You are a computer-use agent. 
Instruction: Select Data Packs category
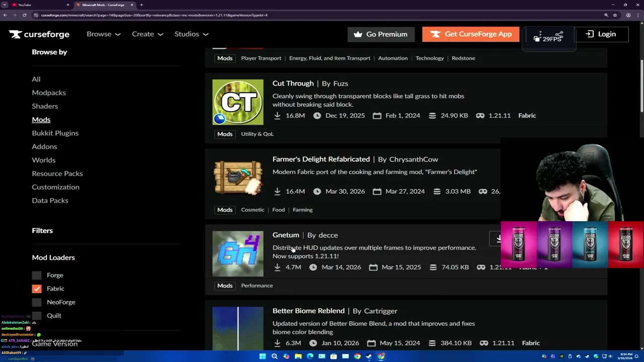(50, 201)
